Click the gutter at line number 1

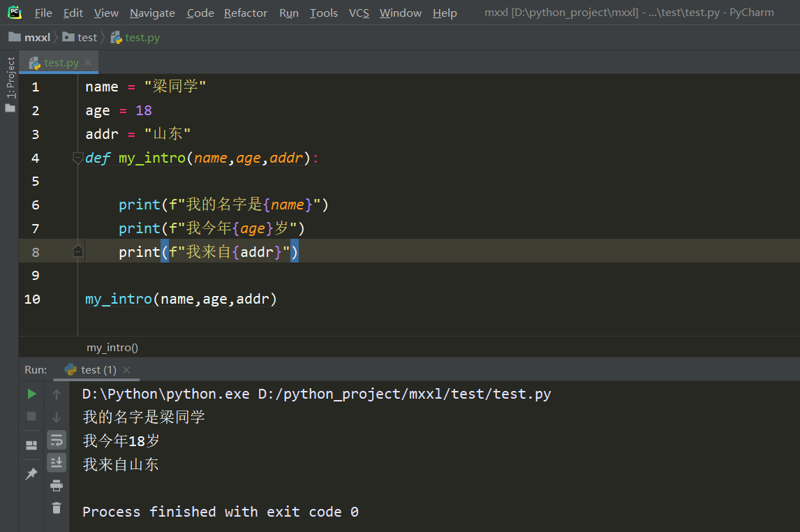coord(35,87)
